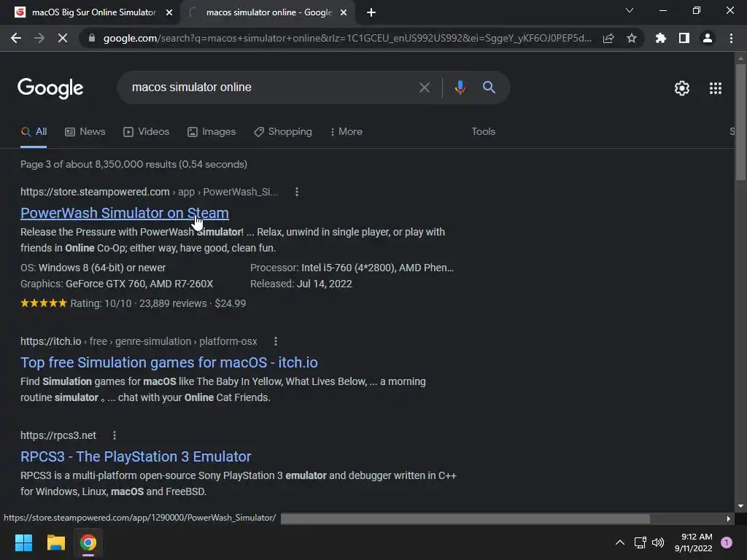Click the itch.io breadcrumb URL

pyautogui.click(x=139, y=341)
